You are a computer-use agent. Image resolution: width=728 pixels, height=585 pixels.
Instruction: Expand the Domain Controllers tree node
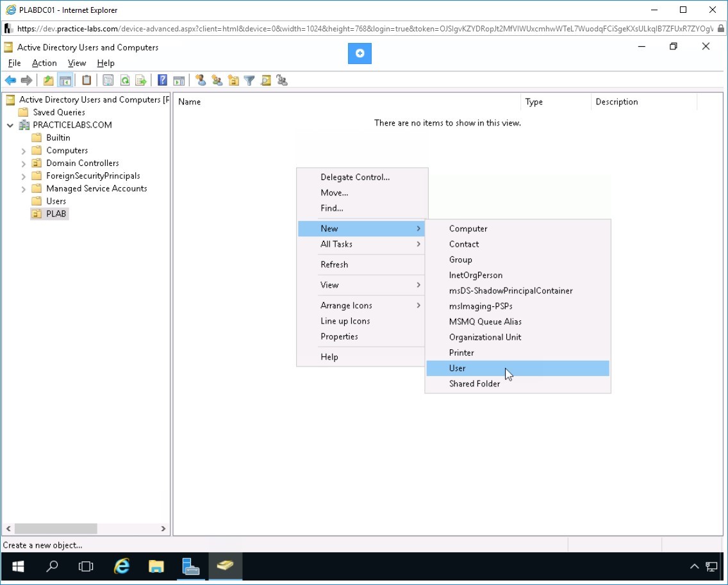pyautogui.click(x=23, y=163)
